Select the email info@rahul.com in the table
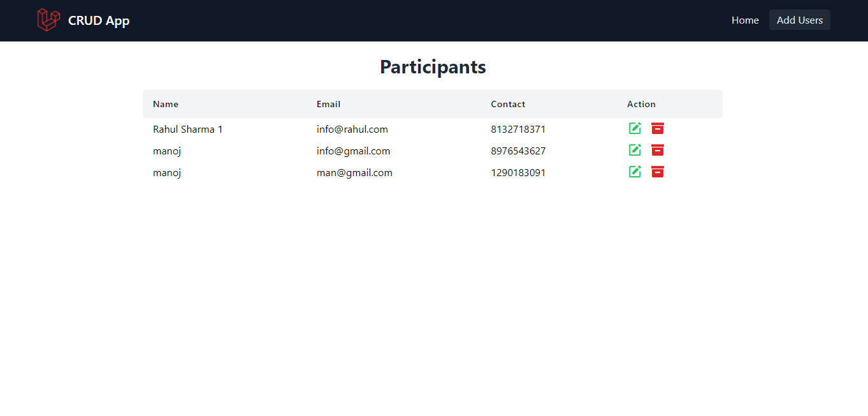This screenshot has height=416, width=868. (x=352, y=129)
